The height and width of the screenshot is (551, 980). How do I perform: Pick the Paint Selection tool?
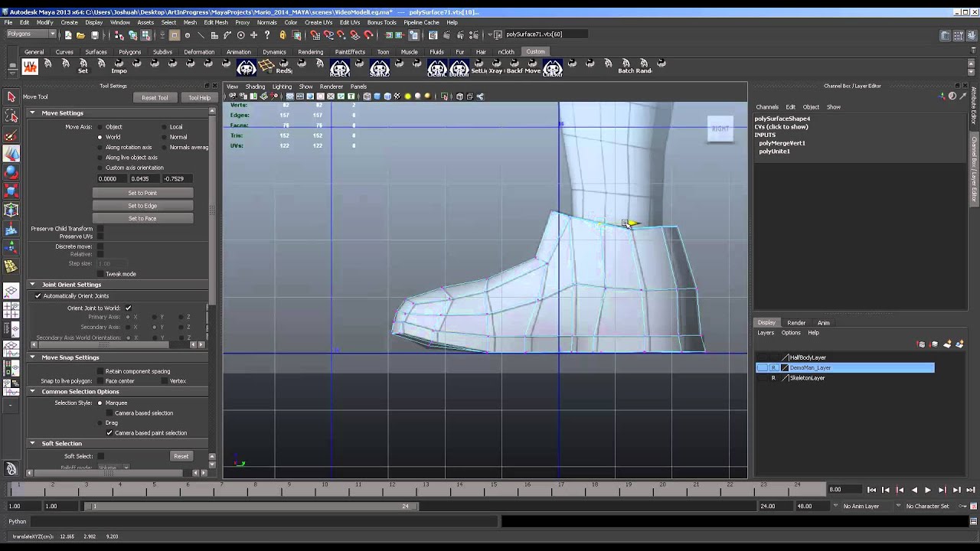[11, 135]
